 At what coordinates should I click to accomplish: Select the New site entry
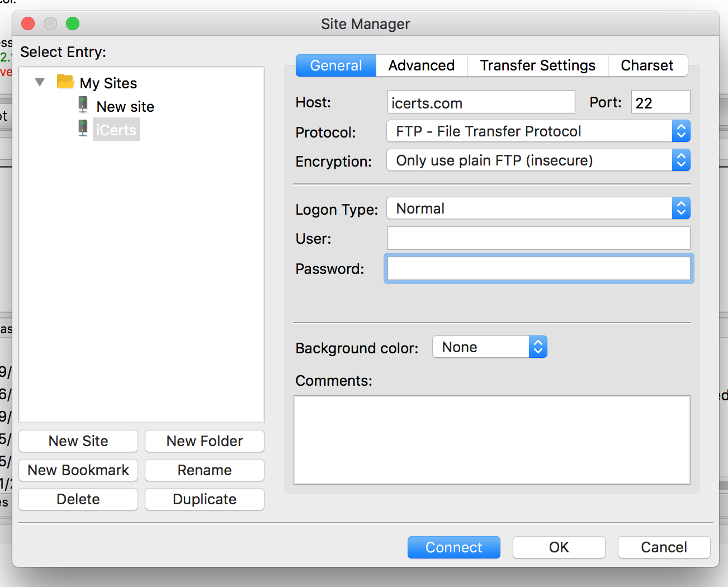[125, 107]
